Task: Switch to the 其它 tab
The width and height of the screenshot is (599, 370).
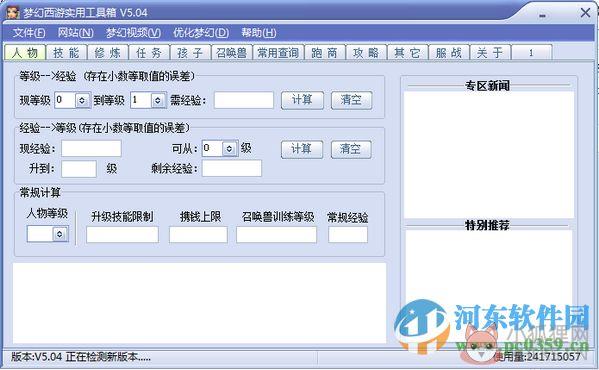Action: 408,53
